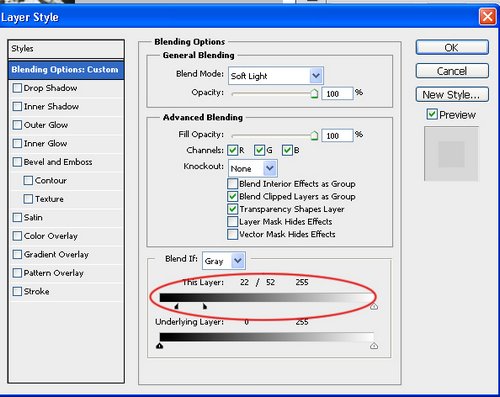Select the Styles list header
The image size is (500, 397).
click(x=66, y=49)
